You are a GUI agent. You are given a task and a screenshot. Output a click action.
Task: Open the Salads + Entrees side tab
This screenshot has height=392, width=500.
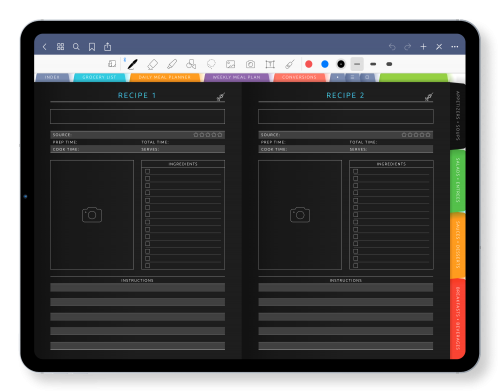(458, 180)
